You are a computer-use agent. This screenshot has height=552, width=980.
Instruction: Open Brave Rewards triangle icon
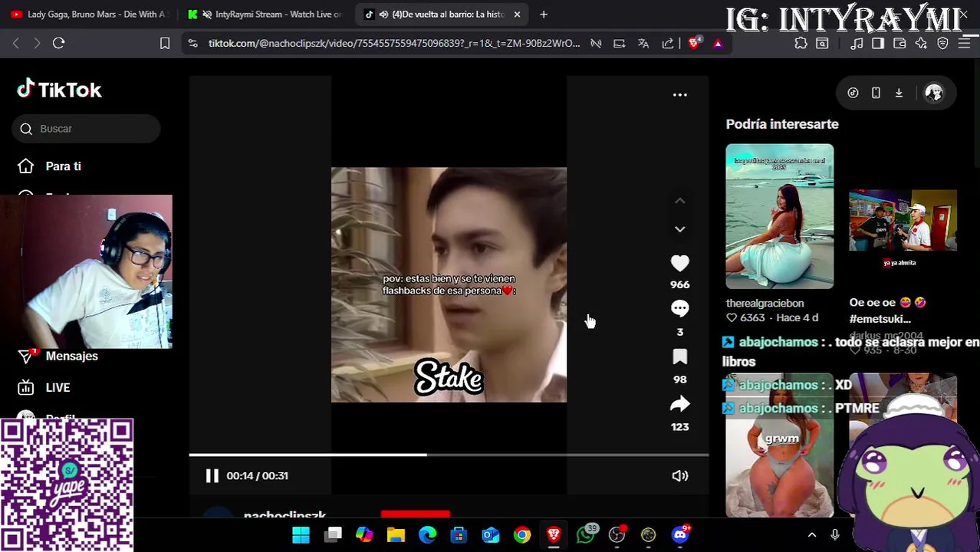point(718,43)
